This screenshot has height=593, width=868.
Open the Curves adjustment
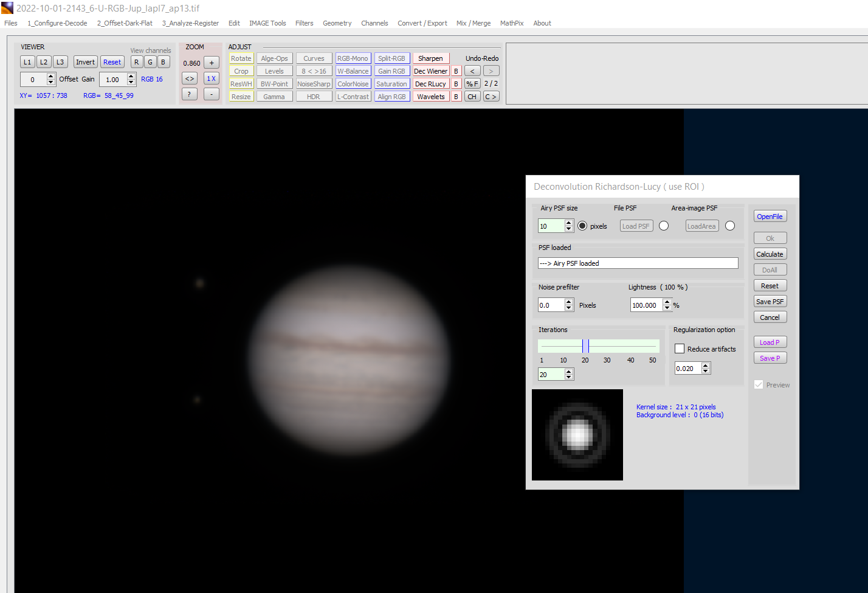314,58
